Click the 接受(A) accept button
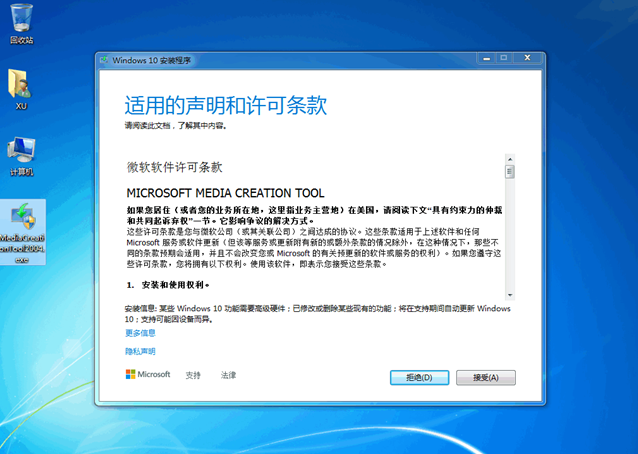Viewport: 638px width, 454px height. coord(486,378)
